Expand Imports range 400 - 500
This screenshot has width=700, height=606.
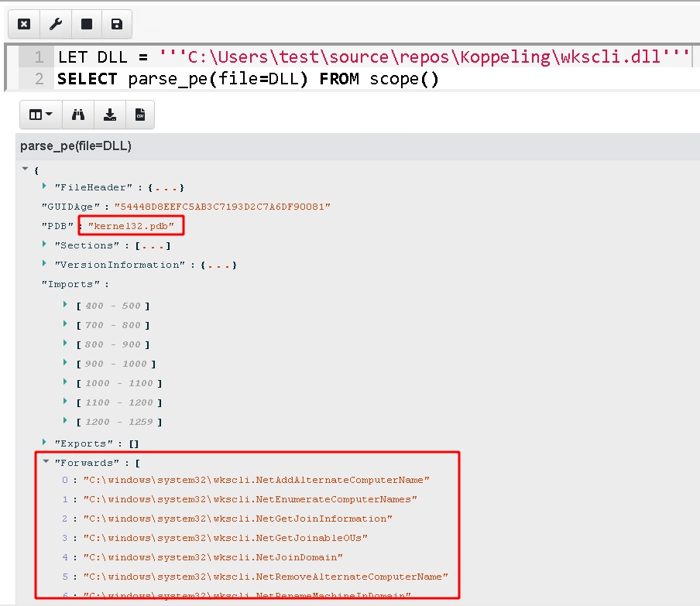tap(66, 305)
